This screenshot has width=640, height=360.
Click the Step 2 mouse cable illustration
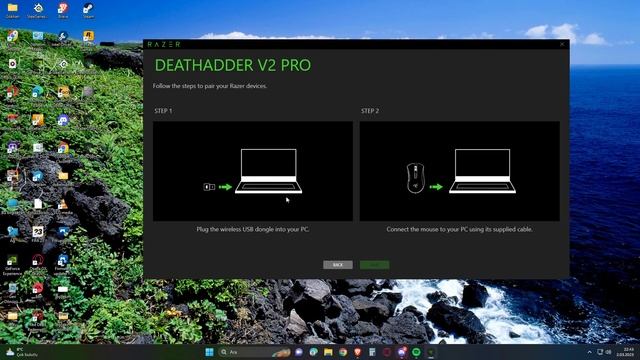coord(460,171)
